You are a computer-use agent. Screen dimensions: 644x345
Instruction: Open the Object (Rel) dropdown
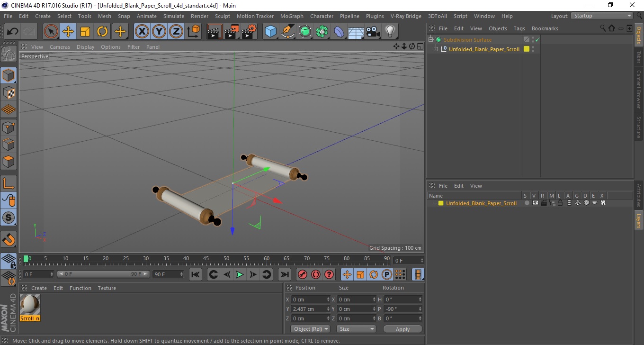click(310, 329)
